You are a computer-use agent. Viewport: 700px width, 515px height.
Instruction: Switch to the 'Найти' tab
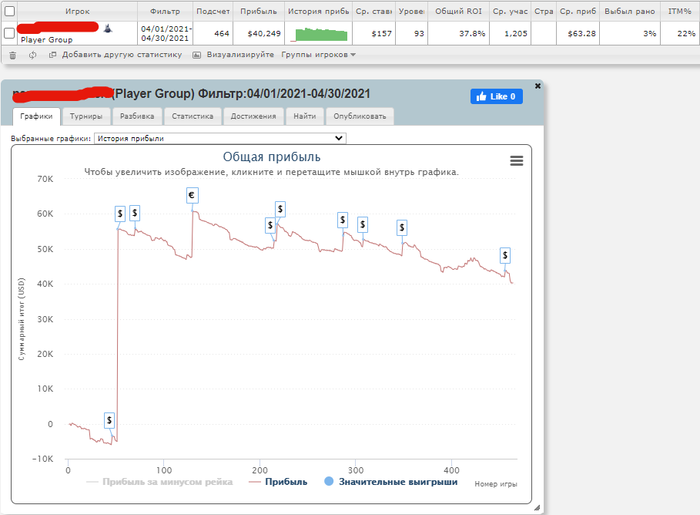(x=304, y=116)
